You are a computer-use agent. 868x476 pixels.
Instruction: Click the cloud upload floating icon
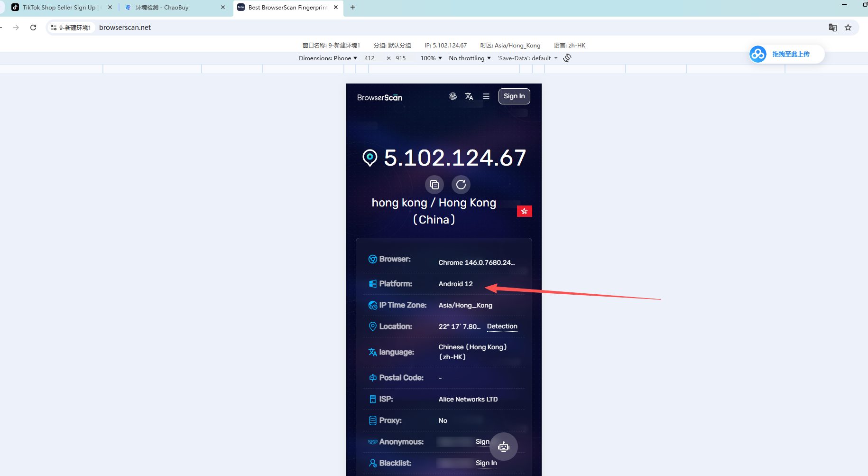[x=758, y=54]
